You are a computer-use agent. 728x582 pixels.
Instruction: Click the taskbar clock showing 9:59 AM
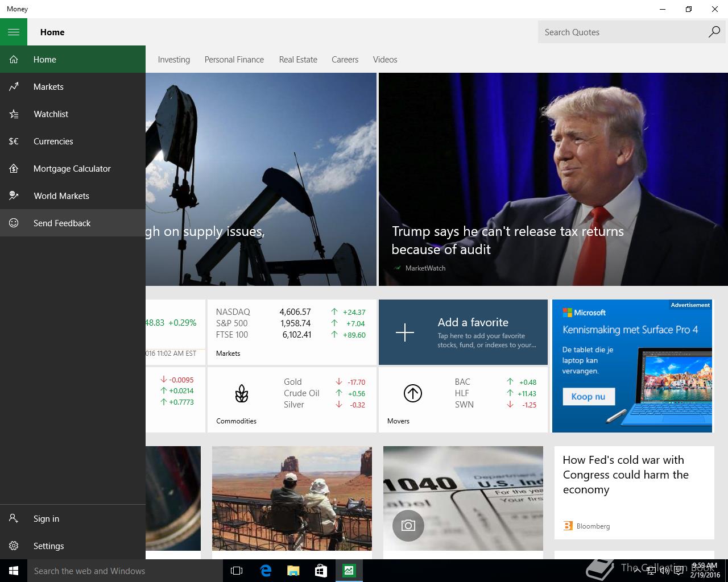pyautogui.click(x=704, y=571)
